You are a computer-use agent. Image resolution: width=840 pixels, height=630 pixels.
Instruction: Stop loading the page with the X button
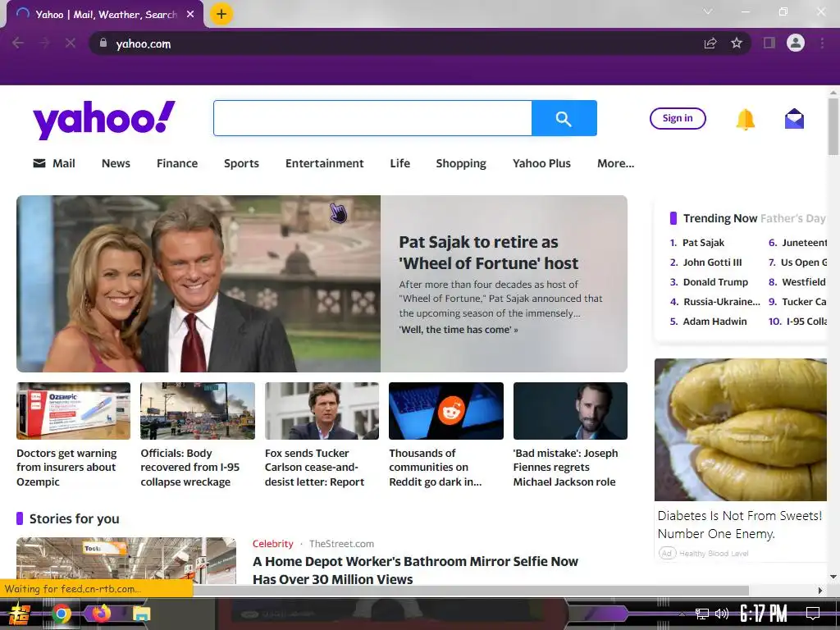[x=71, y=43]
